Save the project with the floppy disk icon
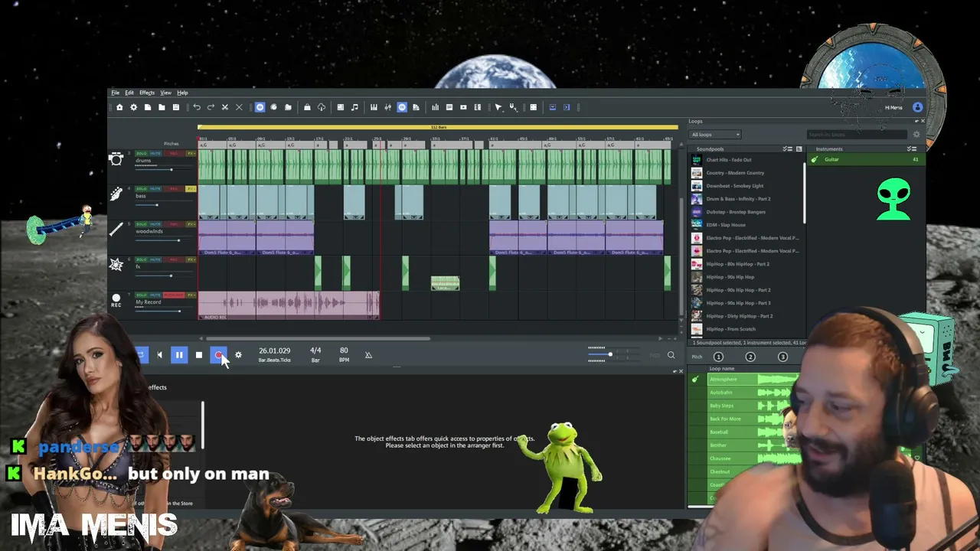 pyautogui.click(x=175, y=107)
